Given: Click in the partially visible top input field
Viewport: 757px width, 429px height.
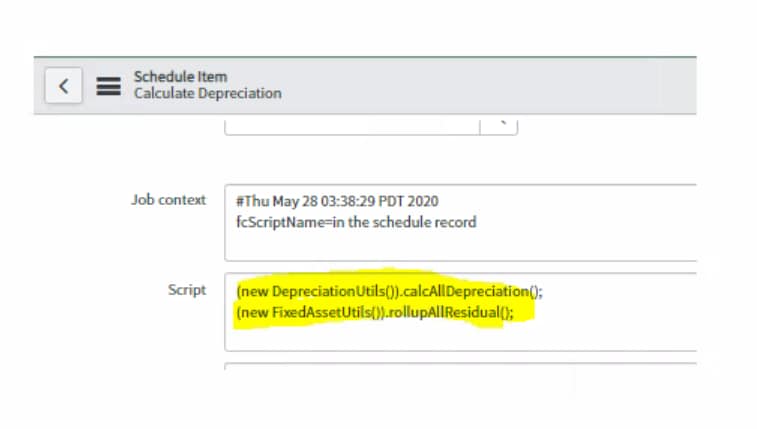Looking at the screenshot, I should [352, 125].
